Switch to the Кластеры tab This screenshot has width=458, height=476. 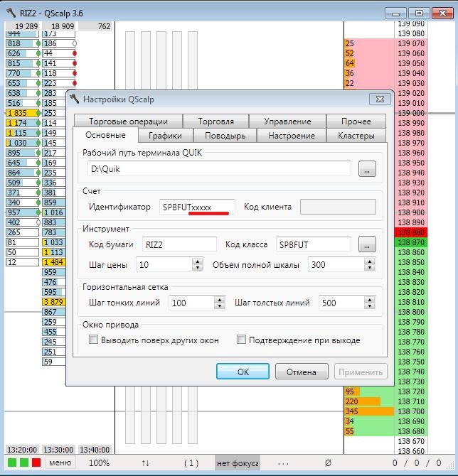point(356,136)
